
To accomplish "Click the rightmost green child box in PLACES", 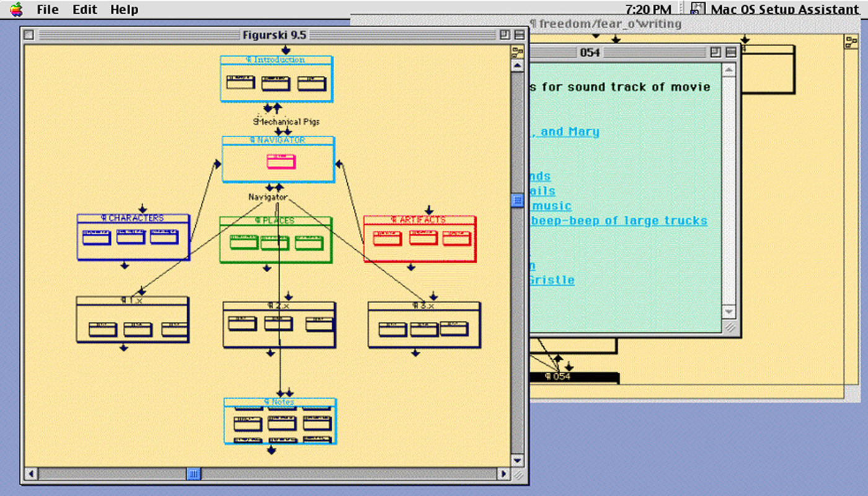I will click(x=309, y=242).
